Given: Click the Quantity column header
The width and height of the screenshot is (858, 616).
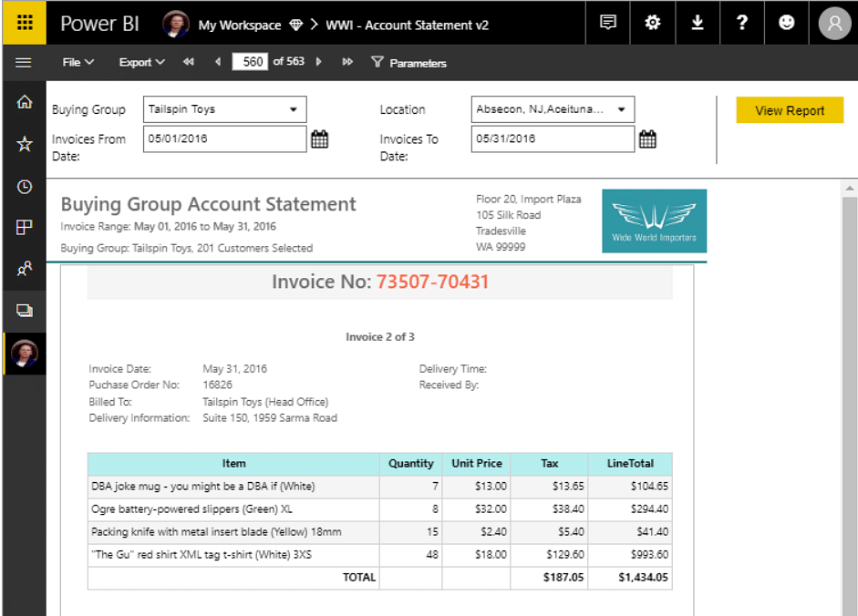Looking at the screenshot, I should 411,464.
